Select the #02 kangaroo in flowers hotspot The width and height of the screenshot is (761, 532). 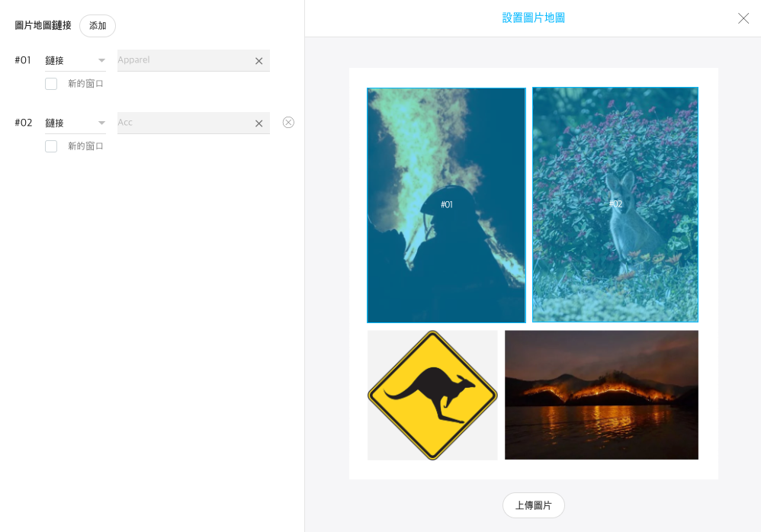click(615, 205)
